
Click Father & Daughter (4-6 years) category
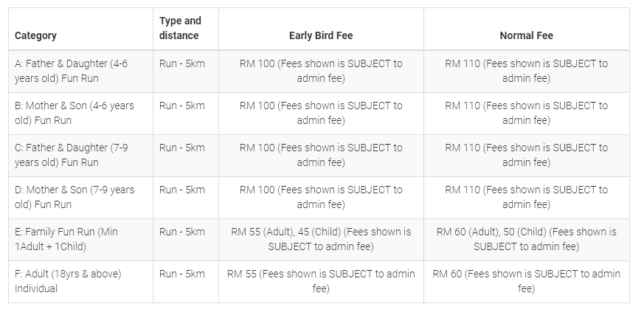tap(71, 71)
